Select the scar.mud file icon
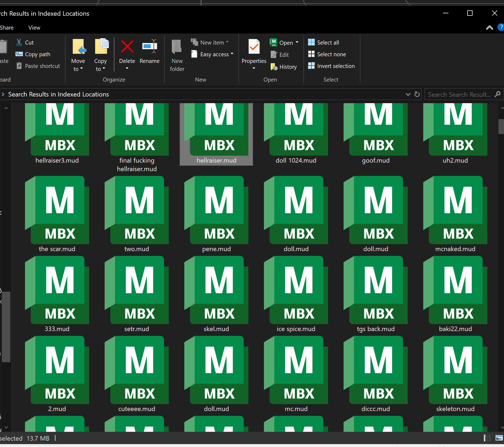Viewport: 504px width, 447px height. 57,210
